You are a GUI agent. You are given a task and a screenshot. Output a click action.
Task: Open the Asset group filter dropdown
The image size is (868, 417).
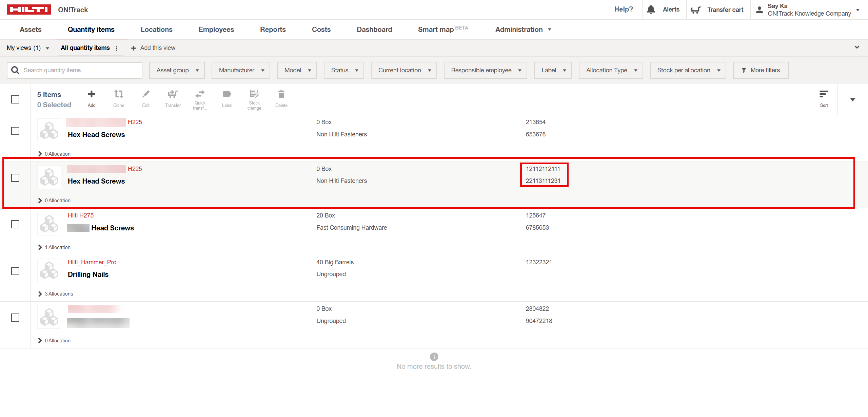pos(177,70)
